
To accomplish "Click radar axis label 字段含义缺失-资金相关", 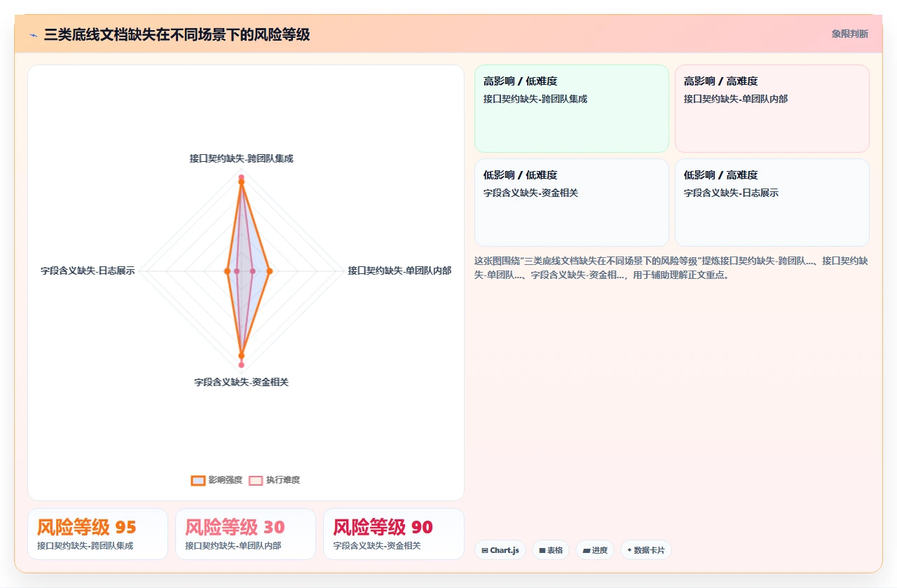I will tap(241, 382).
